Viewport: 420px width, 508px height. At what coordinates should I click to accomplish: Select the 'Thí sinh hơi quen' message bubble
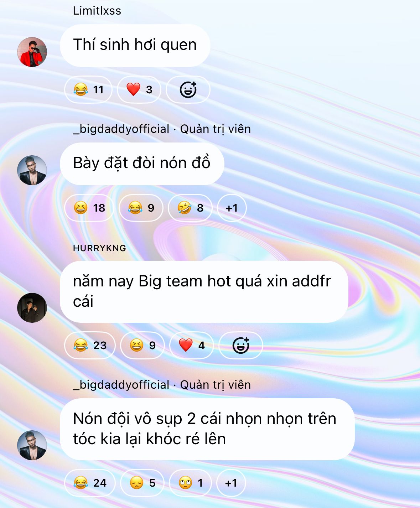(x=135, y=45)
